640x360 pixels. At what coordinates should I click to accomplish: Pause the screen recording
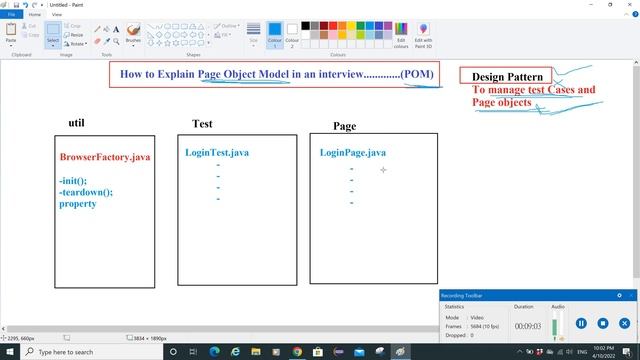click(x=581, y=323)
